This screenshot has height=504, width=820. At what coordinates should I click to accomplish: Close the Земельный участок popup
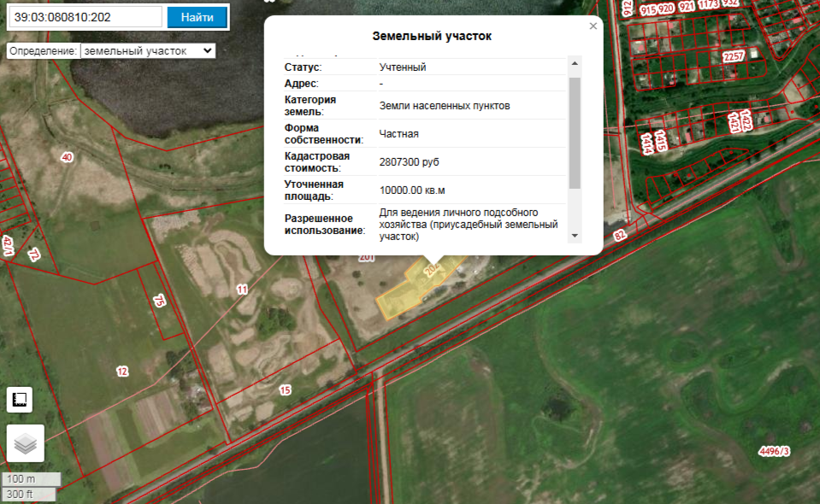(x=593, y=26)
